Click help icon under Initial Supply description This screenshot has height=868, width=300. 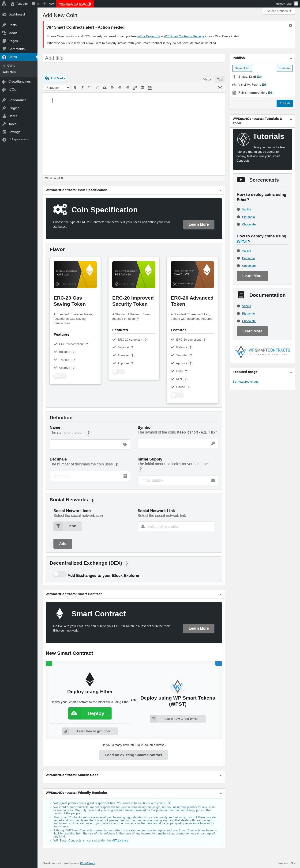(x=140, y=469)
